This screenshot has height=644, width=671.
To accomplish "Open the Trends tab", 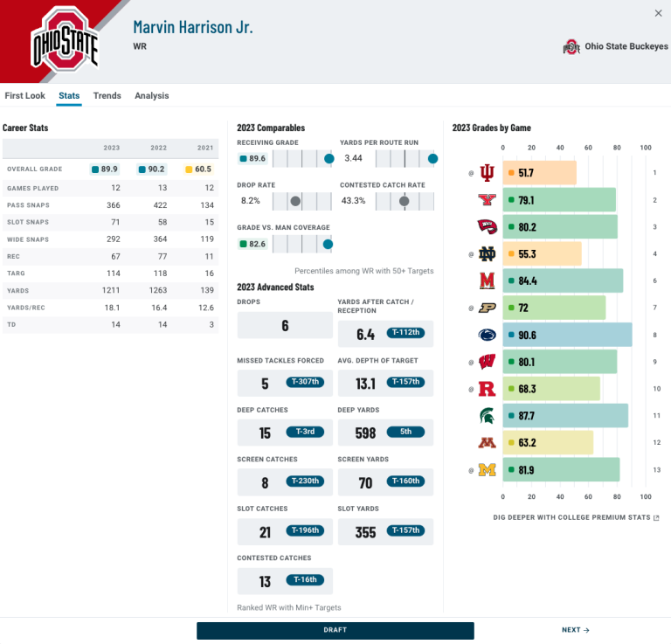I will 107,96.
